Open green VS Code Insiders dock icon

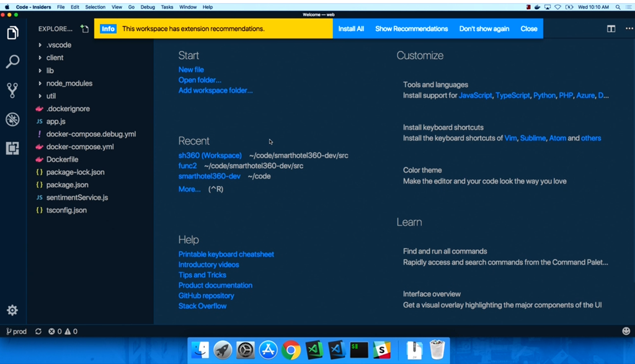click(x=314, y=350)
